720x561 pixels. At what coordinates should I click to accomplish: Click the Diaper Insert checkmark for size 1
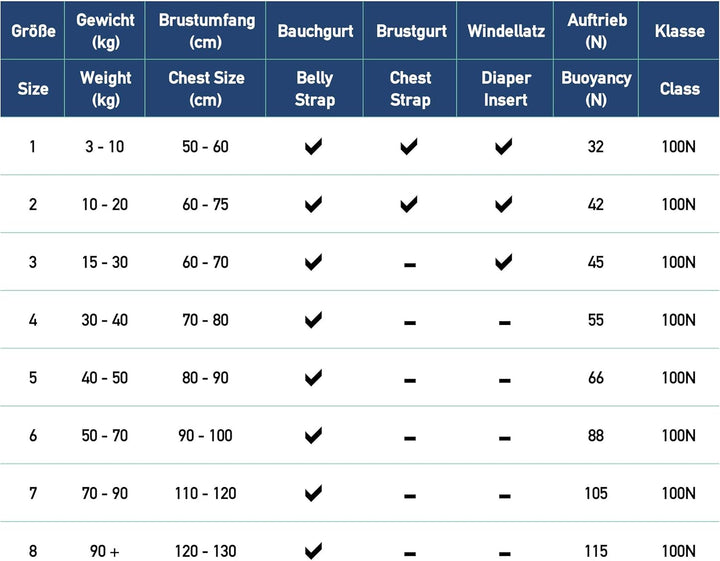click(x=504, y=146)
